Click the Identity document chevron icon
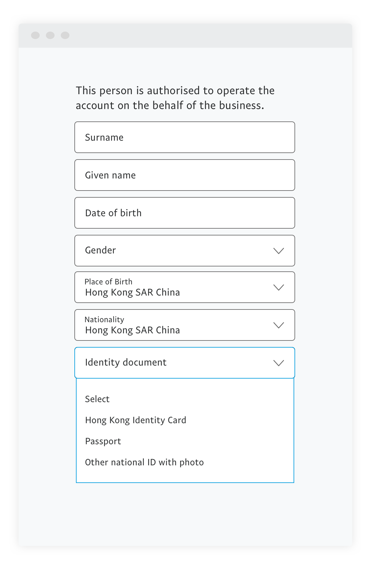372x588 pixels. tap(279, 363)
